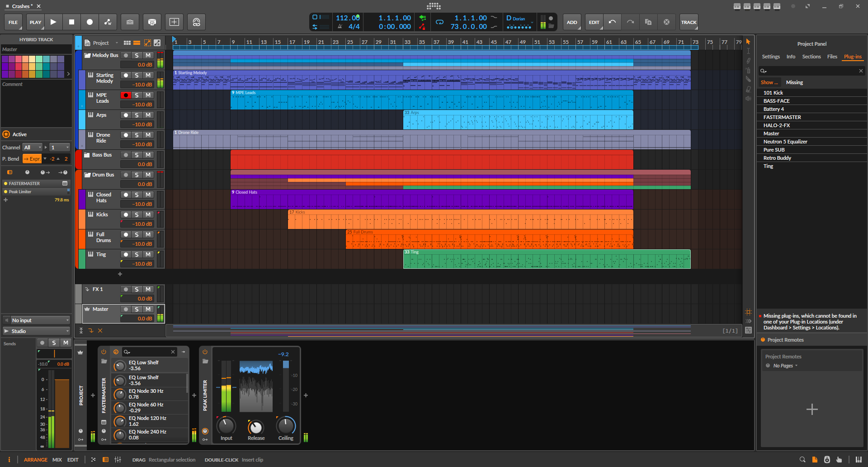The width and height of the screenshot is (868, 467).
Task: Select the pointer tool in arranger
Action: (748, 42)
